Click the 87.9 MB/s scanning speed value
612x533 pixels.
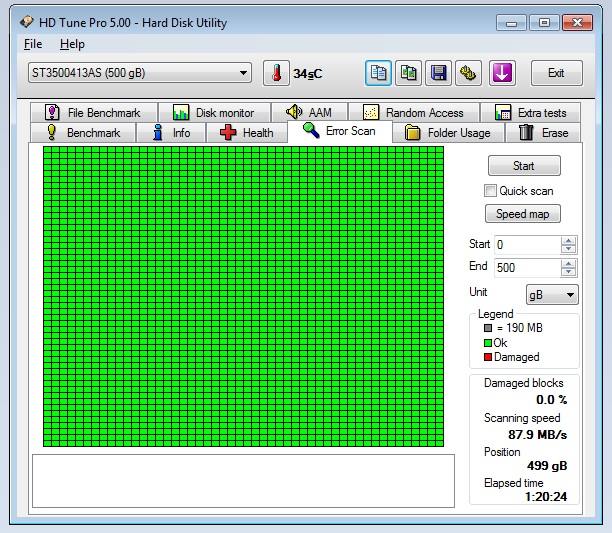point(537,435)
